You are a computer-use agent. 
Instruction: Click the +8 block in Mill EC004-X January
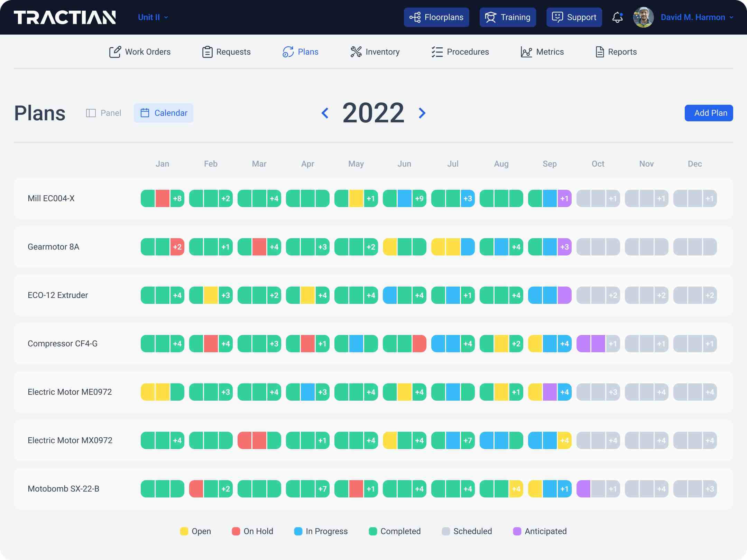(177, 198)
